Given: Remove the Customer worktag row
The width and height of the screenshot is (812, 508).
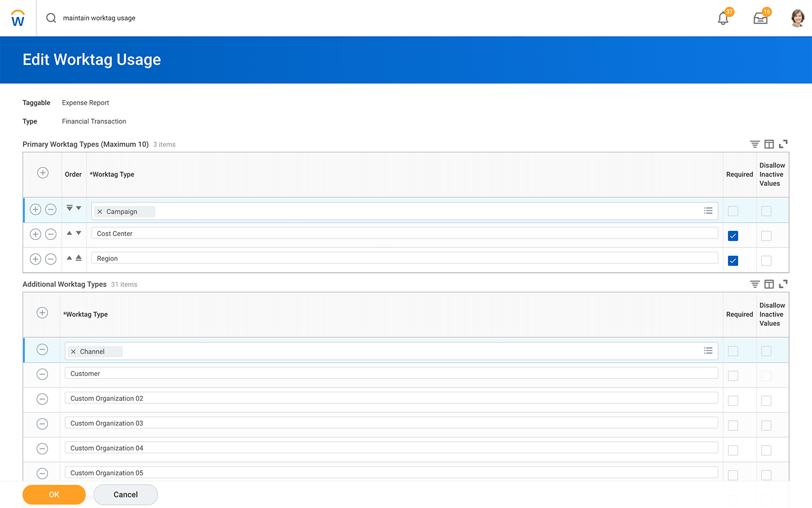Looking at the screenshot, I should (x=42, y=374).
